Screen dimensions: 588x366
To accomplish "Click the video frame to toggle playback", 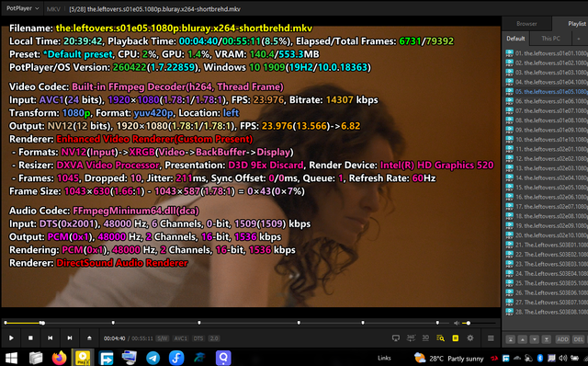I will tap(251, 166).
